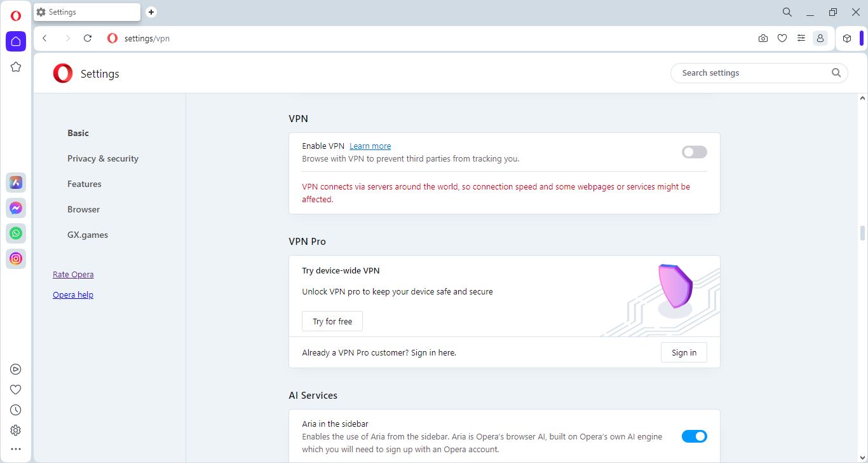Click the scrollbar up arrow
This screenshot has height=463, width=868.
pyautogui.click(x=862, y=99)
